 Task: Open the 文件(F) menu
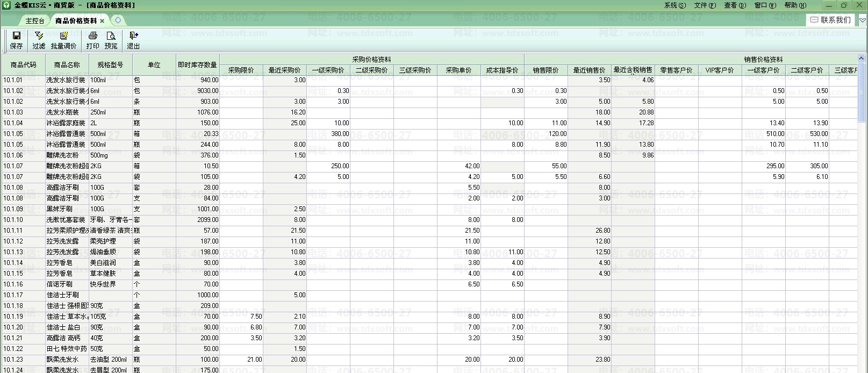(705, 5)
